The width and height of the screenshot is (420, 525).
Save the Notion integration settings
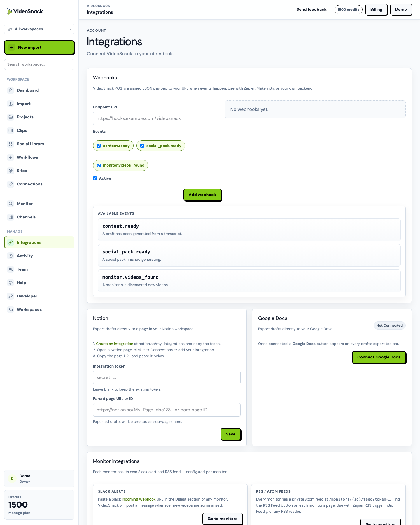pos(231,434)
